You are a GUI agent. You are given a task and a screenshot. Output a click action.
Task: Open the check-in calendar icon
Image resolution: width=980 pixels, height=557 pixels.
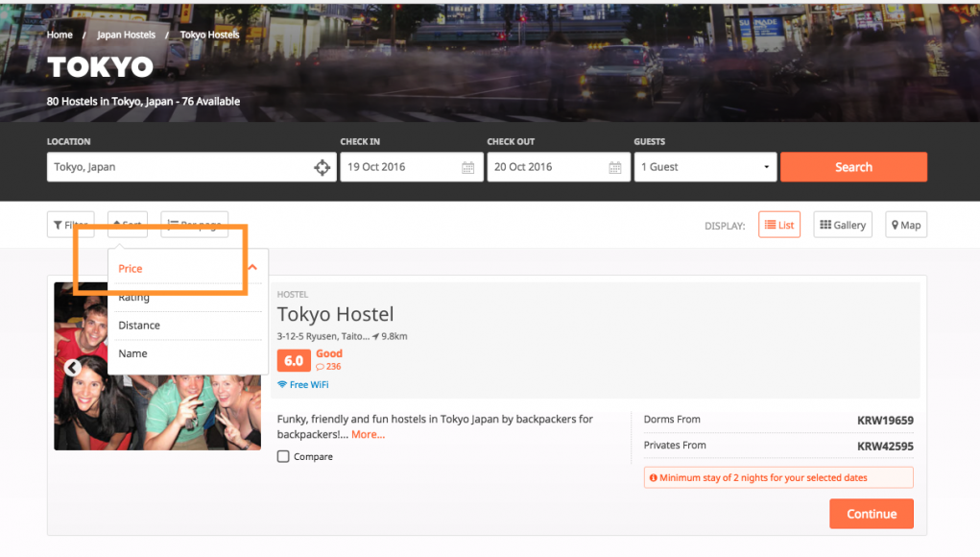pyautogui.click(x=468, y=167)
